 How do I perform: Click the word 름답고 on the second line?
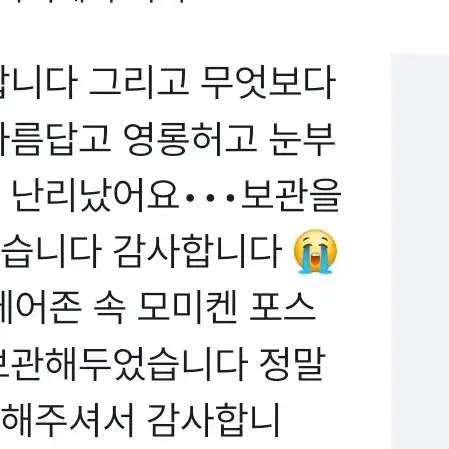(55, 139)
